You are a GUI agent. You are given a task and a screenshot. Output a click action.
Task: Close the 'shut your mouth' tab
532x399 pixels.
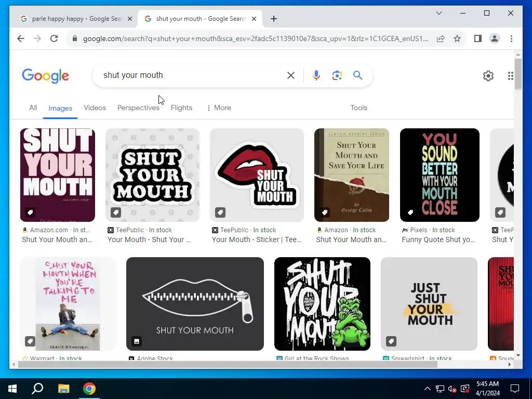[x=254, y=19]
